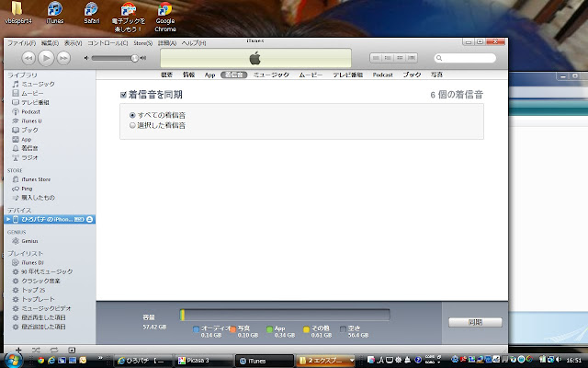Viewport: 588px width, 368px height.
Task: Toggle the 着信音を同期 checkbox
Action: click(x=123, y=95)
